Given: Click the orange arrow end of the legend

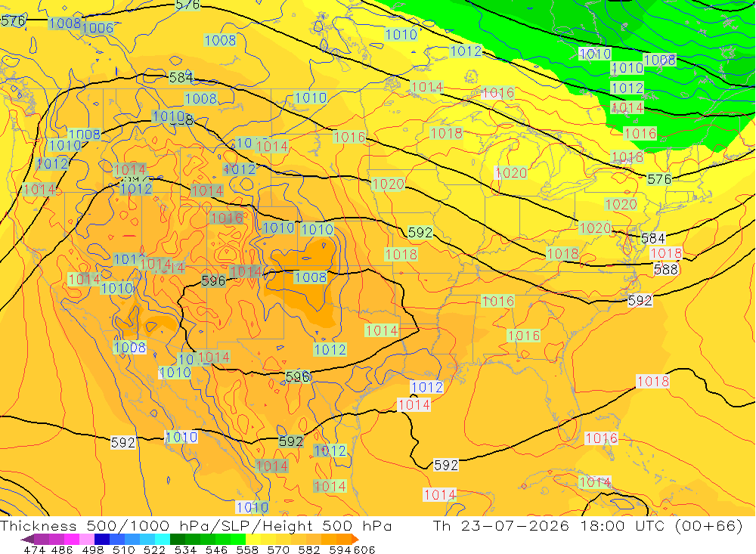Looking at the screenshot, I should [x=355, y=539].
